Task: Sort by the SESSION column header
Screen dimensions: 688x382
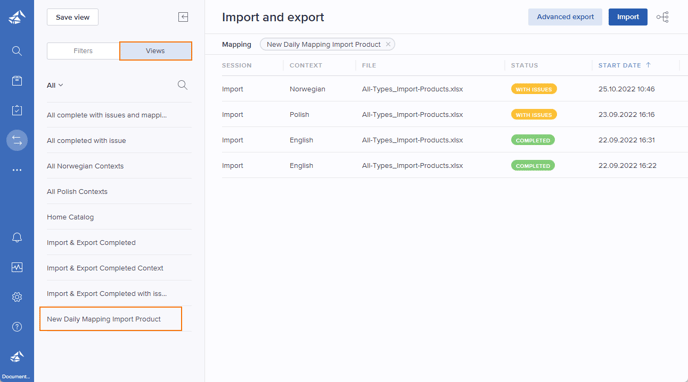Action: coord(236,65)
